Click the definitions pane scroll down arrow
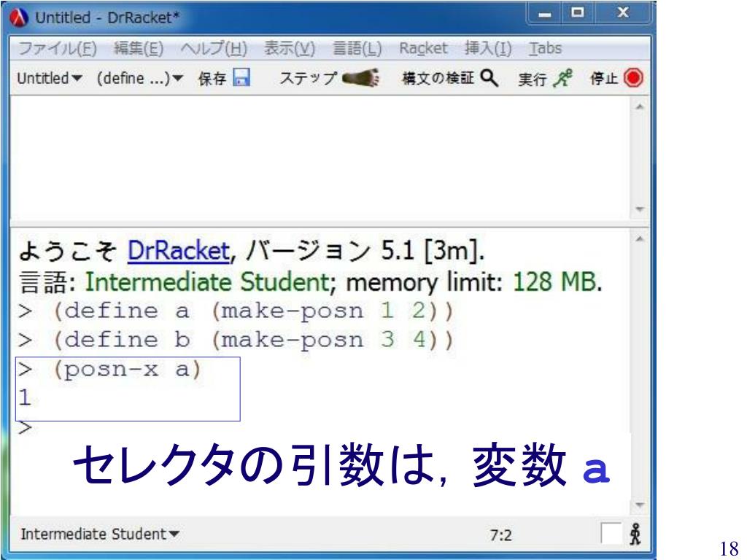This screenshot has height=560, width=747. (640, 209)
